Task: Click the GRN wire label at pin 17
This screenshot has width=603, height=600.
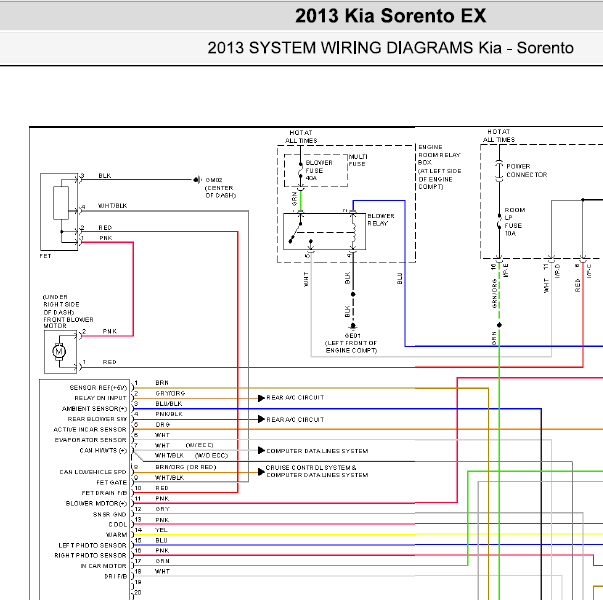Action: click(x=162, y=561)
